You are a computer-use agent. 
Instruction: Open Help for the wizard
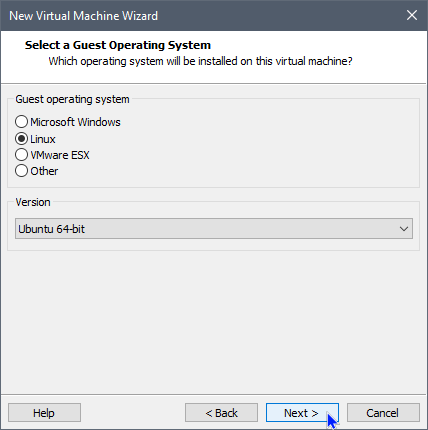(44, 413)
